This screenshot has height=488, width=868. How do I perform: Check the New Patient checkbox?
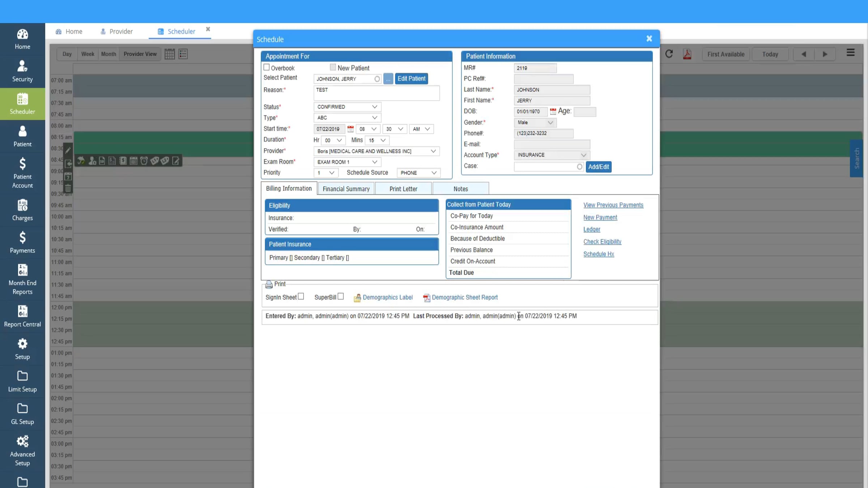333,67
